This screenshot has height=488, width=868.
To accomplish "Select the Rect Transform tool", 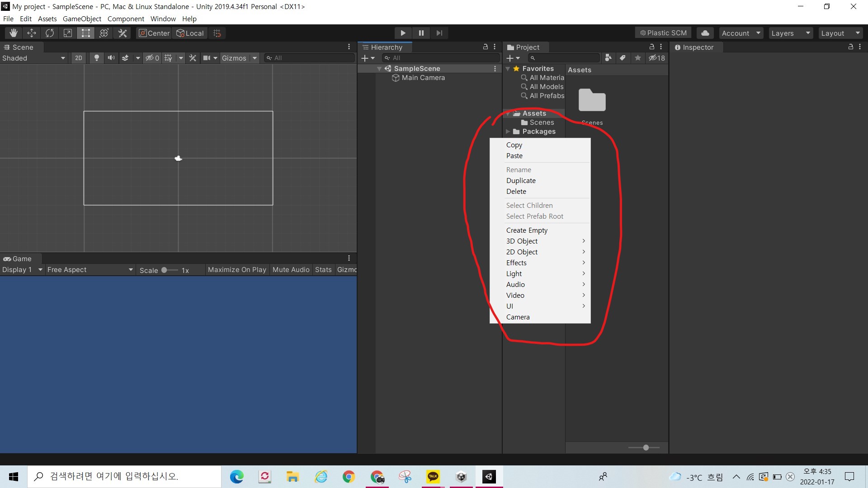I will coord(85,33).
